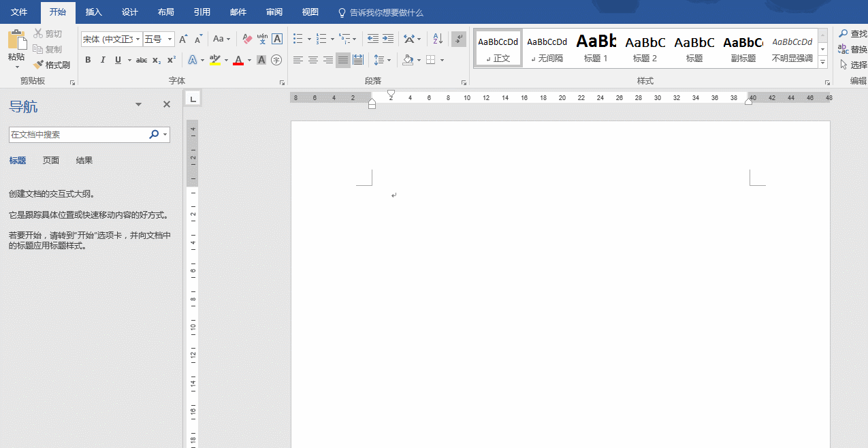Apply the 标题 1 heading style

point(596,48)
